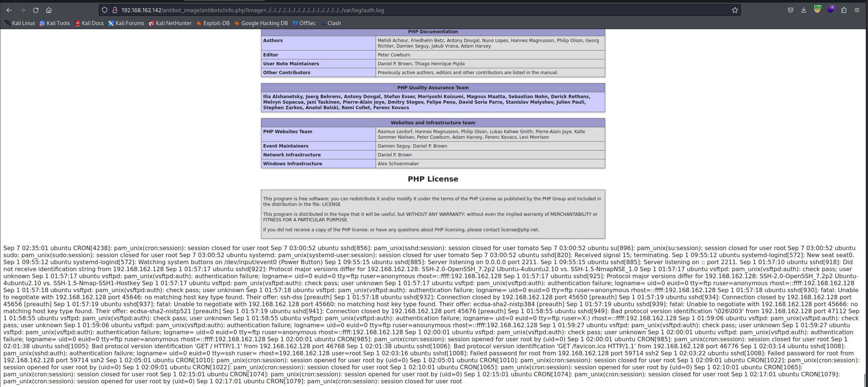The height and width of the screenshot is (387, 868).
Task: Reload the current page
Action: tap(36, 10)
